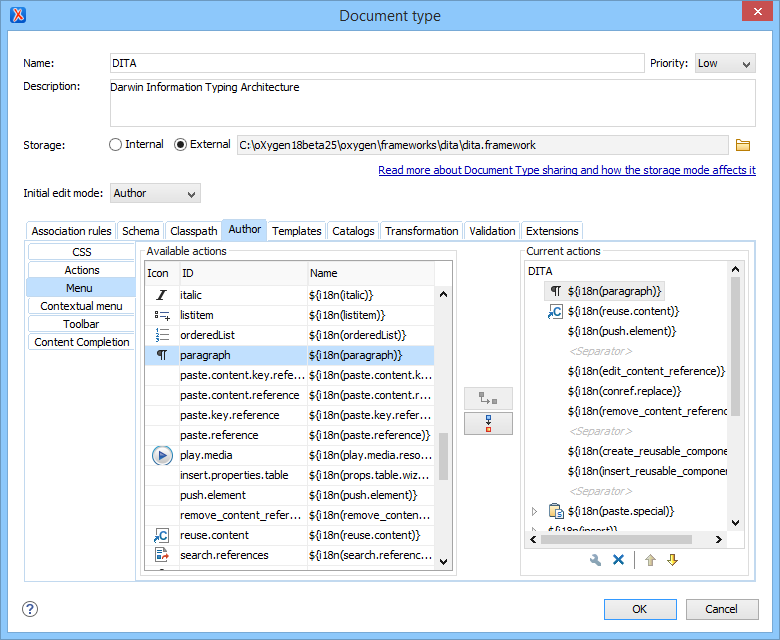The image size is (780, 640).
Task: Open the Contextual menu side tab
Action: tap(82, 306)
